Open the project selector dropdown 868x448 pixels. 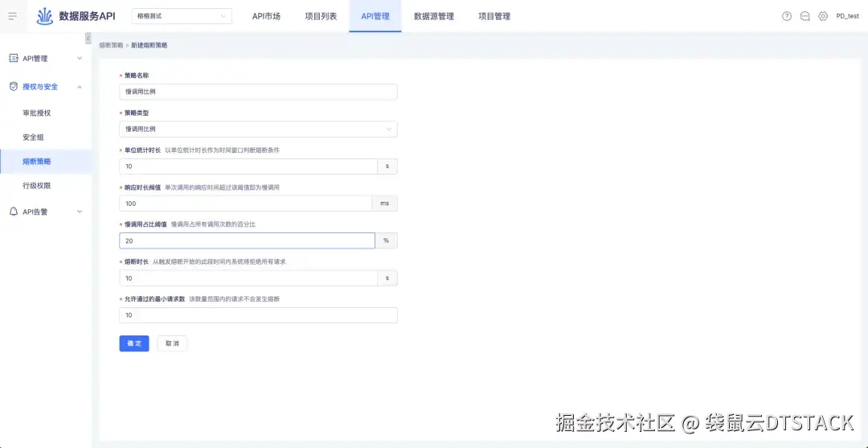point(182,16)
